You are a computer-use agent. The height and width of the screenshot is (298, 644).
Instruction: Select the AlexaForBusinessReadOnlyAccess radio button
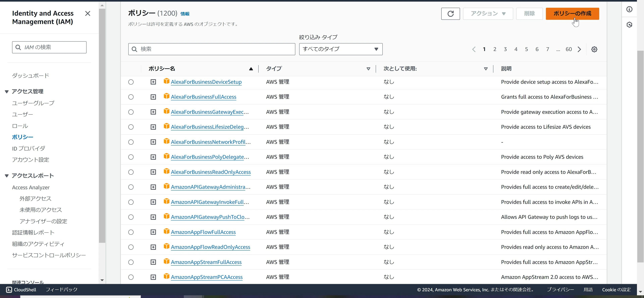[x=131, y=172]
